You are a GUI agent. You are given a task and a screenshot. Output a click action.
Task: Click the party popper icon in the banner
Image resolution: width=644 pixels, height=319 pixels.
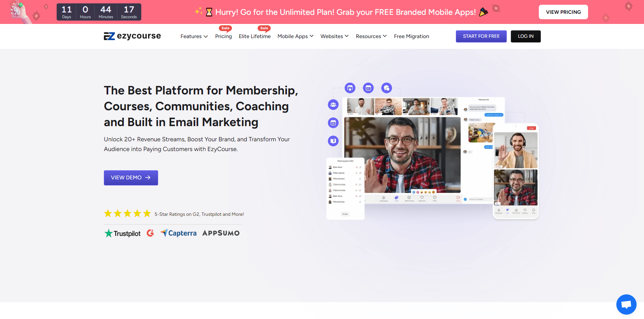(x=484, y=12)
